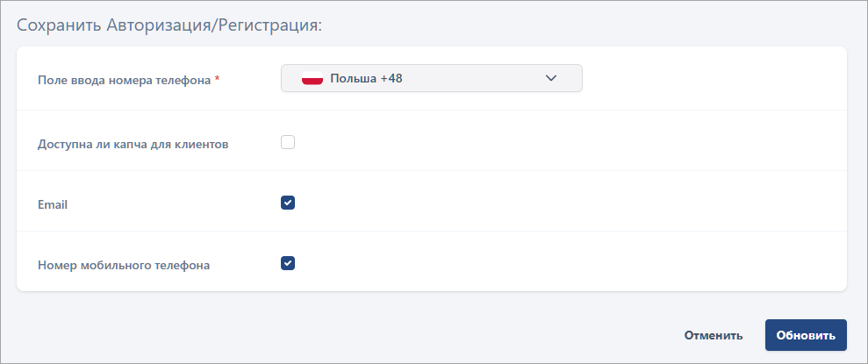Click the Доступна ли капча для клиентов label
Image resolution: width=868 pixels, height=364 pixels.
pyautogui.click(x=133, y=144)
